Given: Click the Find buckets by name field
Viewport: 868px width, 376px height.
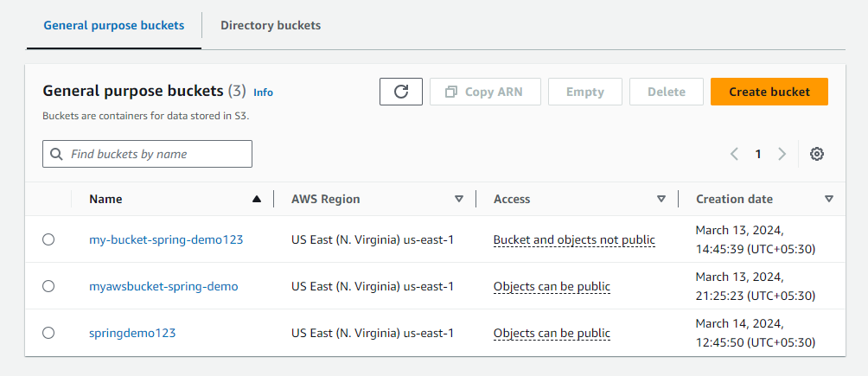Looking at the screenshot, I should (156, 154).
